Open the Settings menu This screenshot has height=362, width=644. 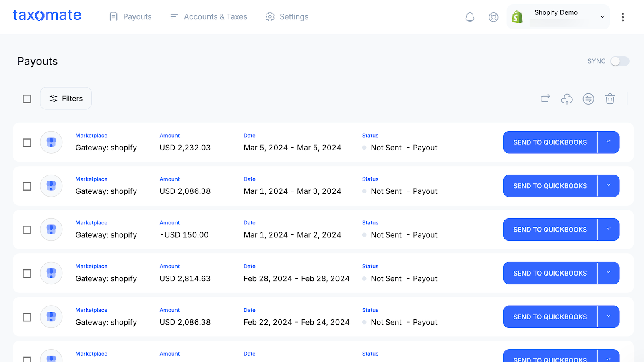[x=293, y=17]
